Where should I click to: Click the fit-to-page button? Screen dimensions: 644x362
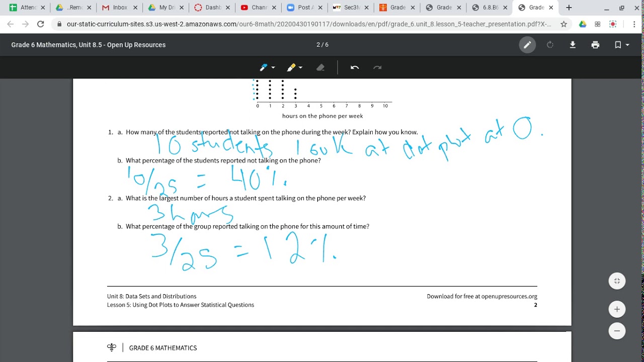(x=617, y=281)
